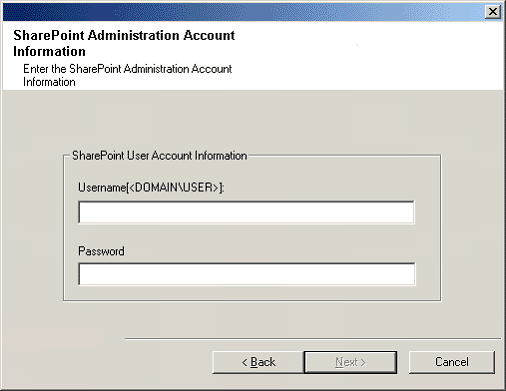
Task: Click the Username DOMAIN\USER input field
Action: [x=246, y=212]
